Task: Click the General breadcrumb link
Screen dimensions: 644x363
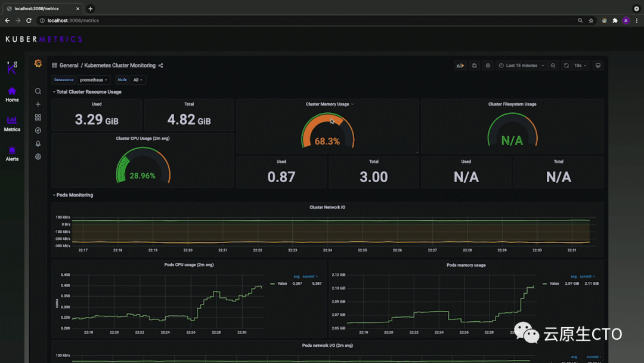Action: [69, 66]
